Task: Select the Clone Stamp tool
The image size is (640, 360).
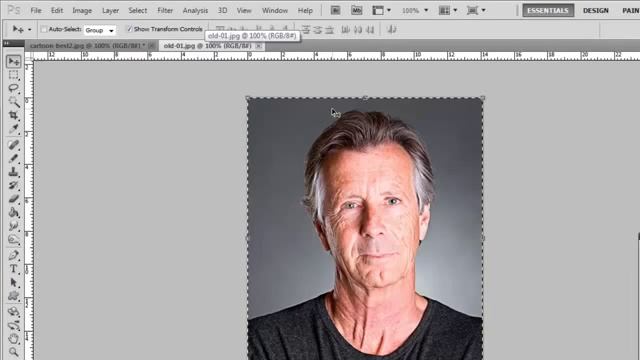Action: tap(13, 171)
